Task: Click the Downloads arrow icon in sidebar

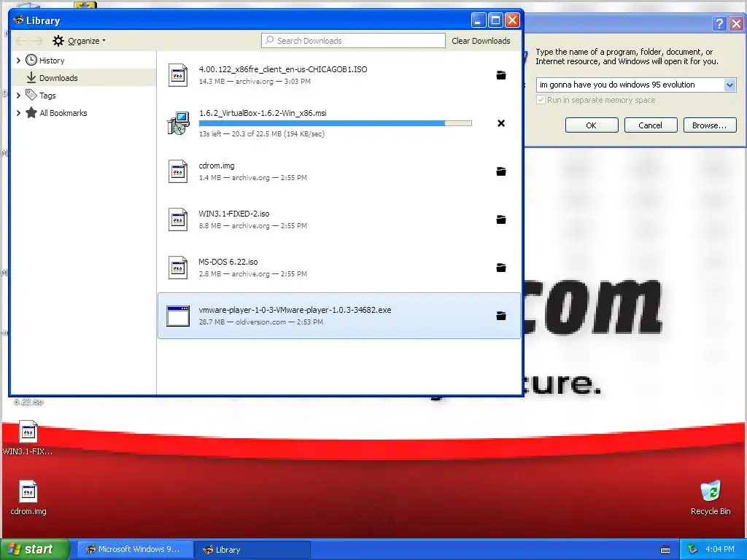Action: (x=31, y=77)
